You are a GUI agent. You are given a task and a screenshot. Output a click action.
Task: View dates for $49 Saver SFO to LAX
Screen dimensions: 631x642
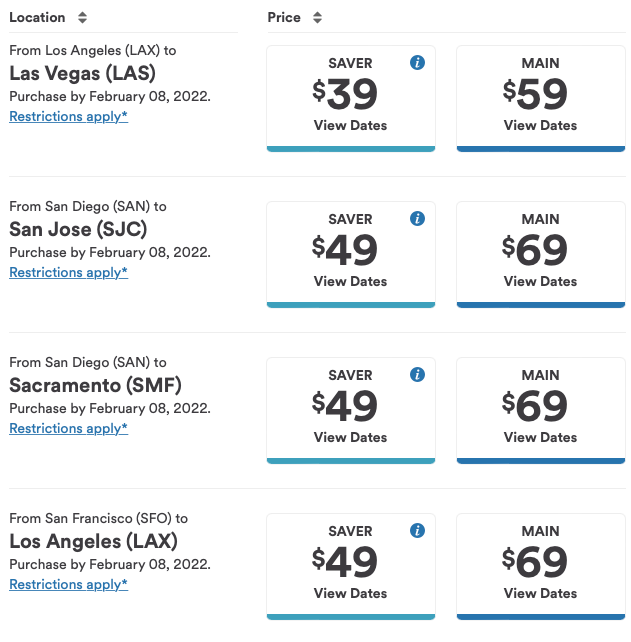point(350,593)
